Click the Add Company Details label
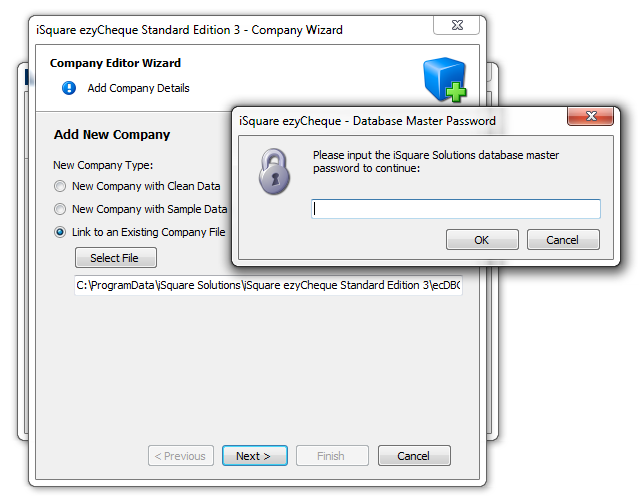 pyautogui.click(x=138, y=88)
